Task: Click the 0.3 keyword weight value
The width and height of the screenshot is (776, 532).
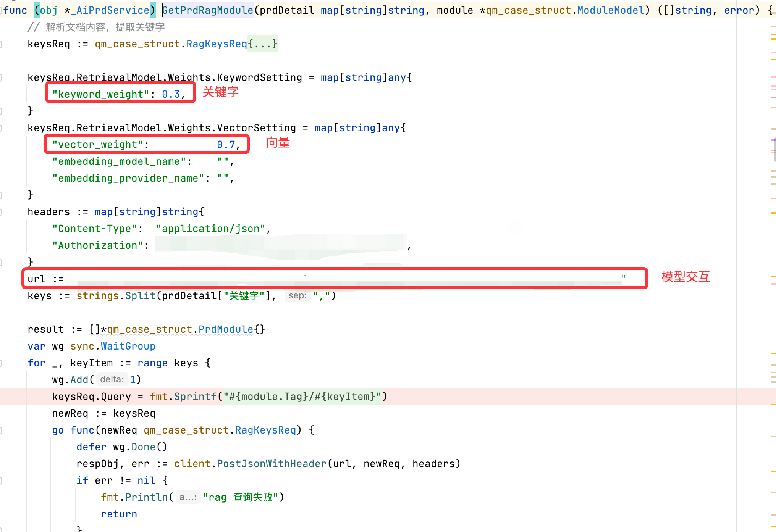Action: point(171,94)
